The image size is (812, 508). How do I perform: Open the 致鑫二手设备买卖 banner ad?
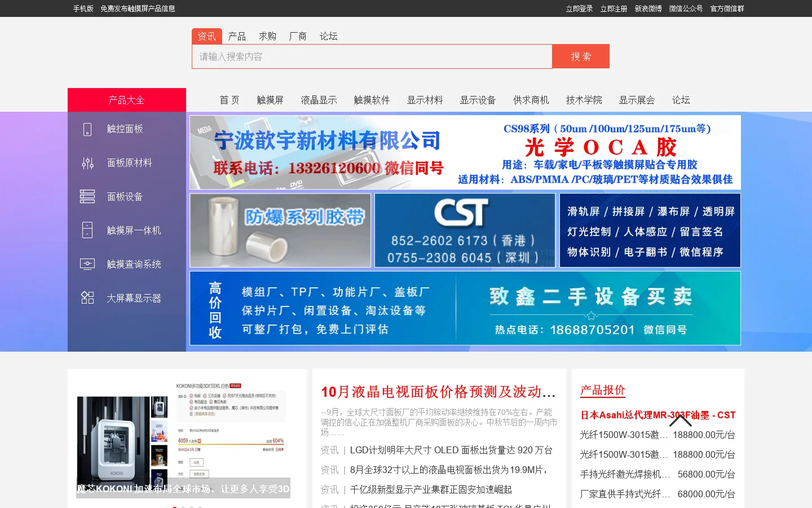465,308
